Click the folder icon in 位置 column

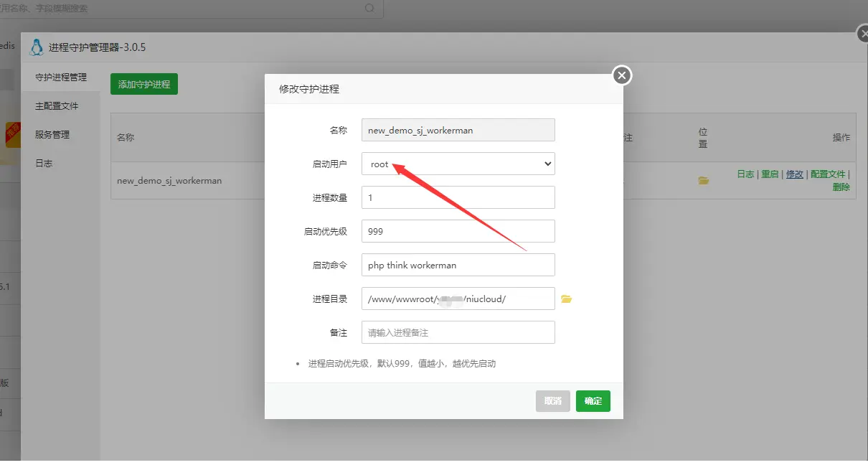[703, 181]
